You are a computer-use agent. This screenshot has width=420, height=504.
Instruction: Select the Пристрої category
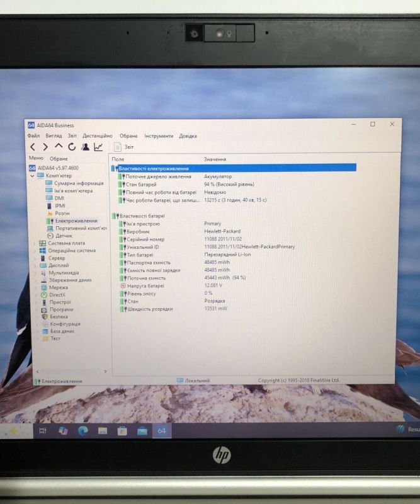(56, 302)
